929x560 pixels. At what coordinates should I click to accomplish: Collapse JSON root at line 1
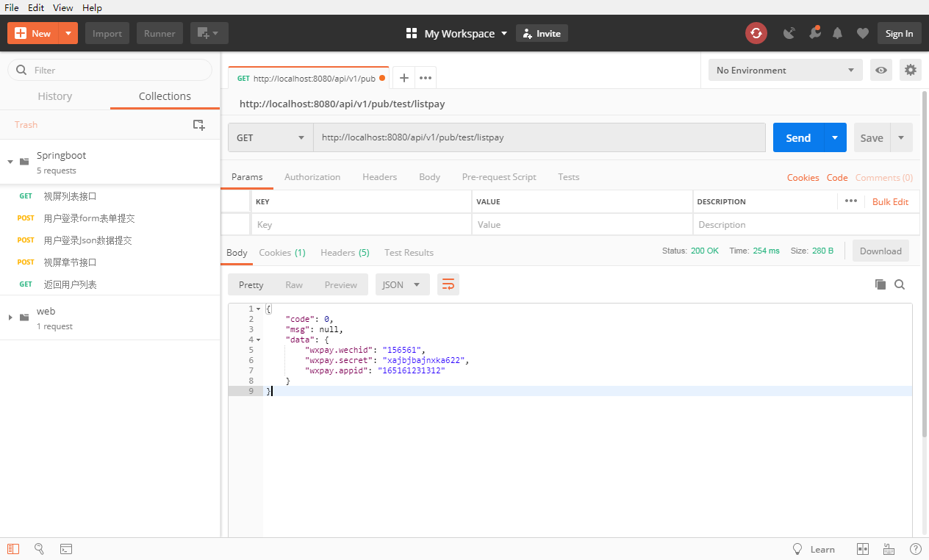click(x=258, y=309)
